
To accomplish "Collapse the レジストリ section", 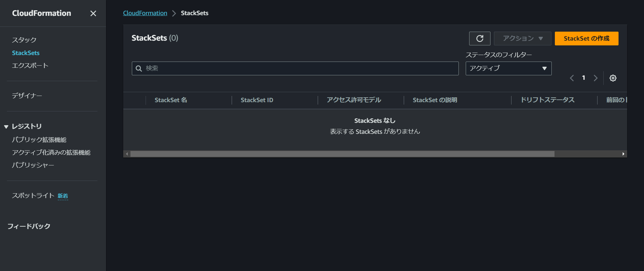I will point(6,127).
